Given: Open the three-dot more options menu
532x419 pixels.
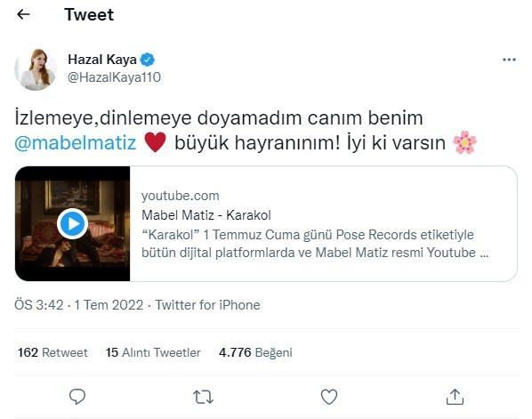Looking at the screenshot, I should coord(509,60).
